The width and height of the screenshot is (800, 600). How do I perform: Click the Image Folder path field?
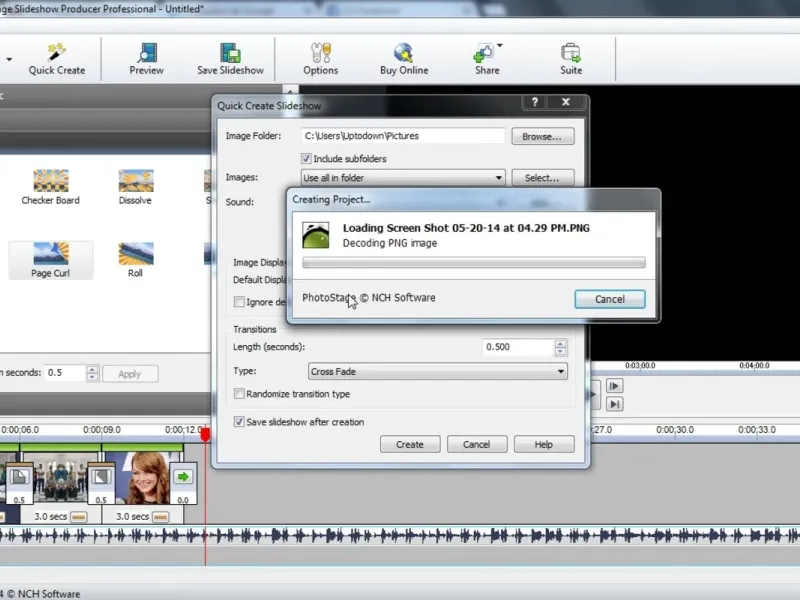(x=404, y=136)
